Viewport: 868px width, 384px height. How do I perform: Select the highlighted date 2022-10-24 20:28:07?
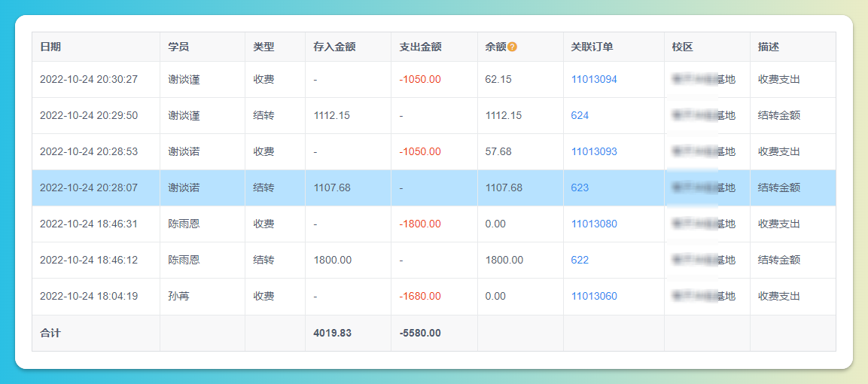click(89, 187)
